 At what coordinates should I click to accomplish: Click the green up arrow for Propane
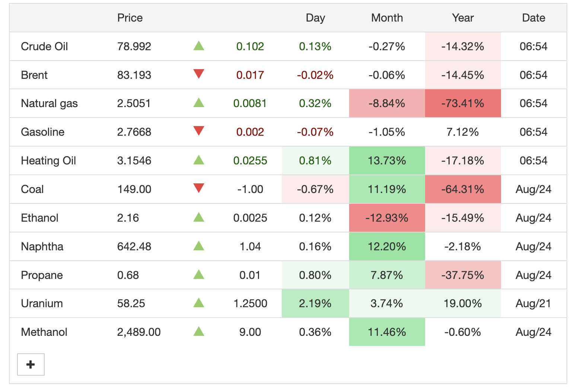pos(199,274)
